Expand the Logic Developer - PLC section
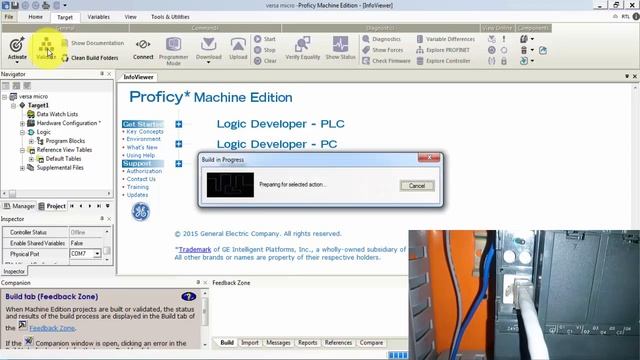This screenshot has width=640, height=360. click(x=179, y=124)
